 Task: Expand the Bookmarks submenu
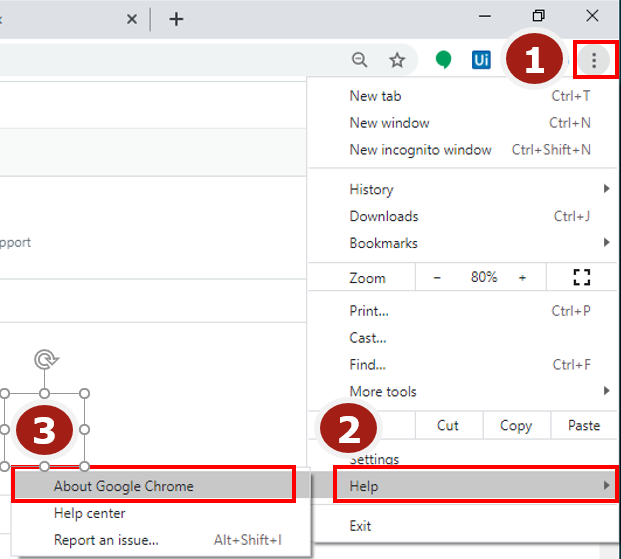[x=462, y=243]
